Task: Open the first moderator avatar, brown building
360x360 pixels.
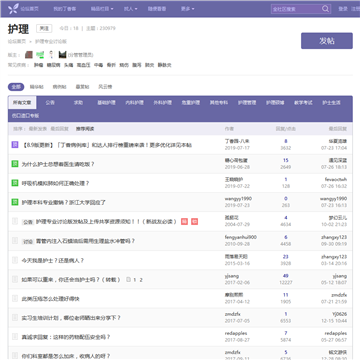Action: pyautogui.click(x=29, y=54)
